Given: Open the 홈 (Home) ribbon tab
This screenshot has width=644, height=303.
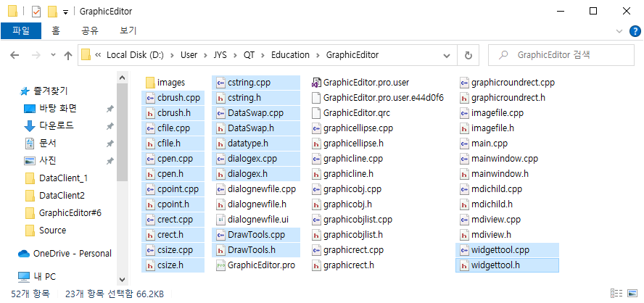Looking at the screenshot, I should 55,30.
